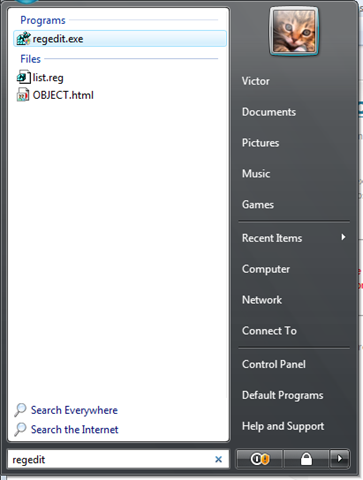Click the list.reg file icon
This screenshot has height=480, width=363.
tap(23, 77)
